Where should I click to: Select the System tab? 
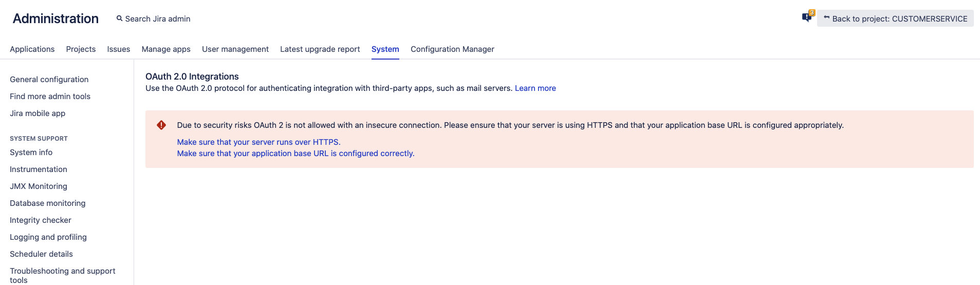(385, 49)
